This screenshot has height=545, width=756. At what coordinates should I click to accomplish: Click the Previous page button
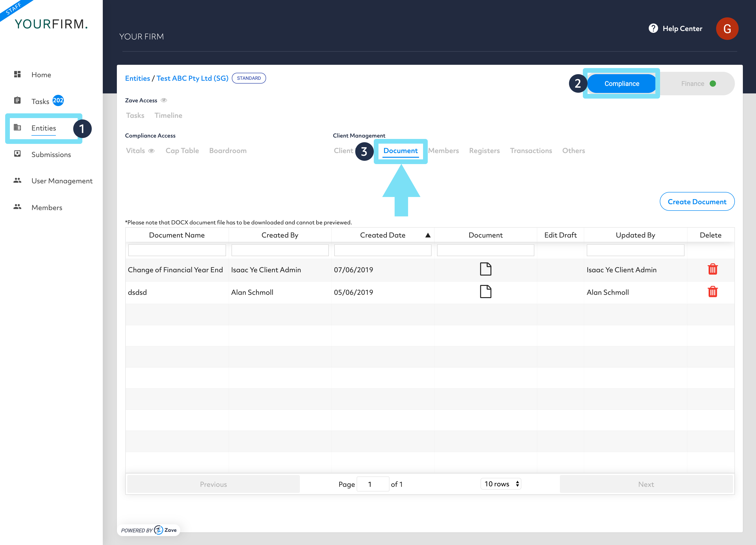click(213, 484)
